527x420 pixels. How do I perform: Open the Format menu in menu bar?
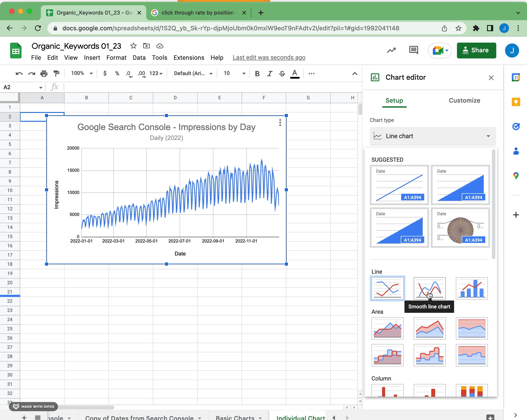tap(117, 57)
